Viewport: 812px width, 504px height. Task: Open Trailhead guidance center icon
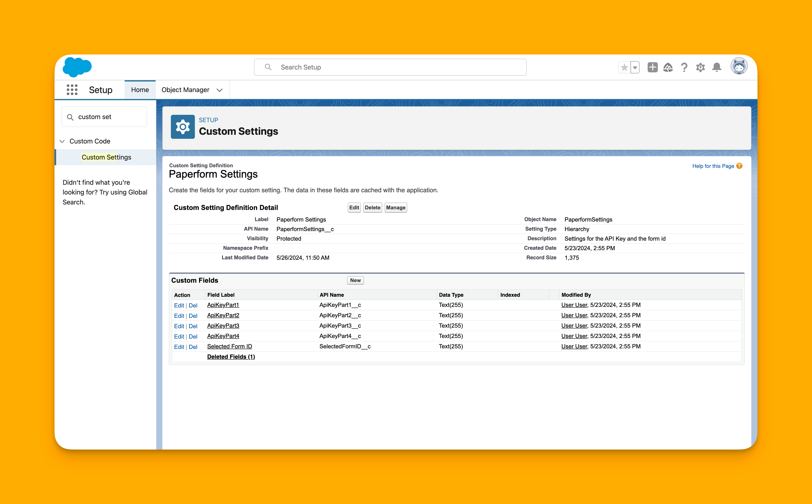[668, 67]
